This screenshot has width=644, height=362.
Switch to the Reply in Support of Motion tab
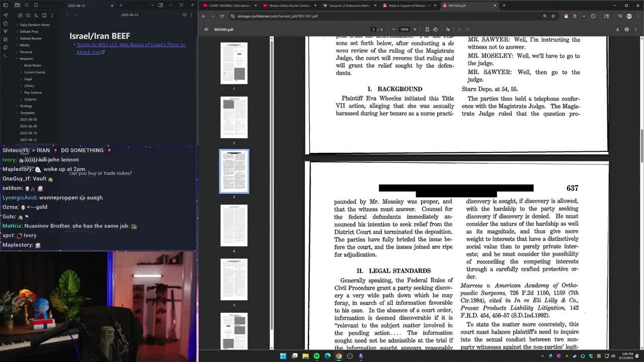pos(409,6)
